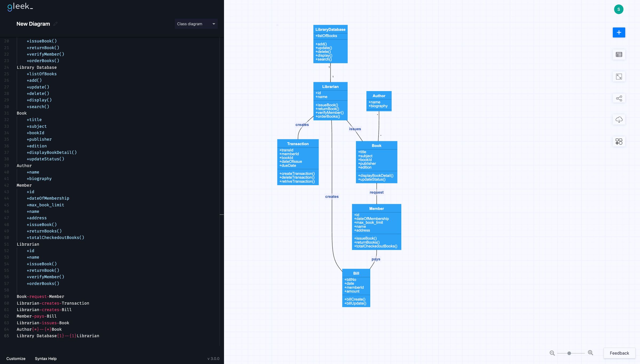The image size is (640, 364).
Task: Open the Customize menu
Action: pyautogui.click(x=15, y=358)
